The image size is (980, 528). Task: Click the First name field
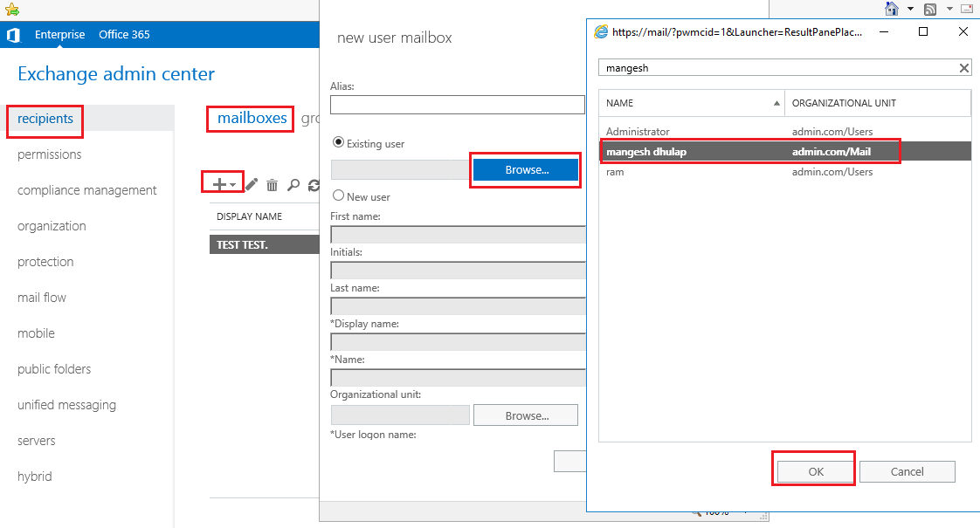[459, 234]
